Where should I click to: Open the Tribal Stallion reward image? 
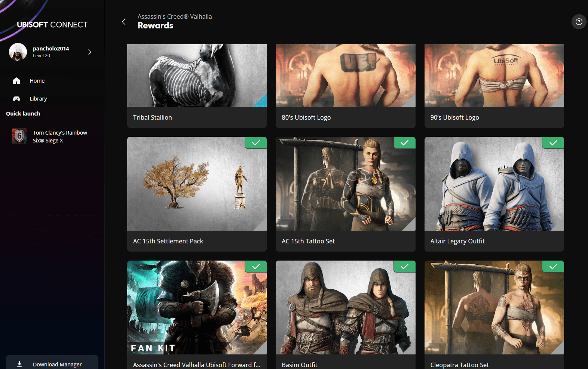197,76
